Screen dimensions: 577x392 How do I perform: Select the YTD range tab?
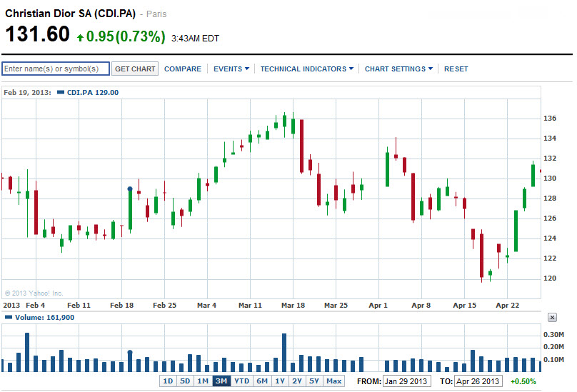242,381
